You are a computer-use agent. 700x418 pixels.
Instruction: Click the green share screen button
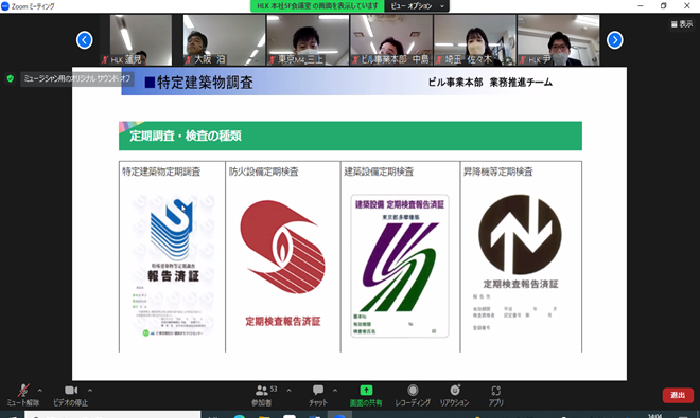click(x=366, y=395)
